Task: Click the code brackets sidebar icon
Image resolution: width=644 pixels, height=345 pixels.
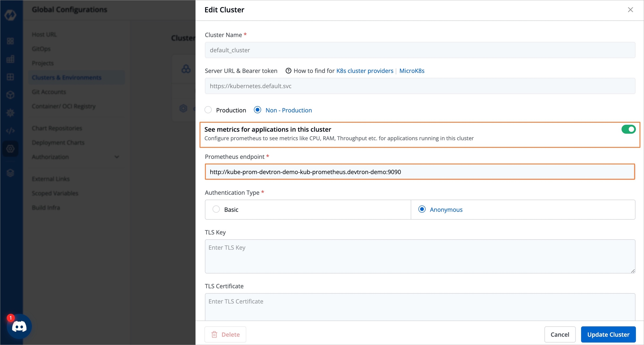Action: [10, 131]
